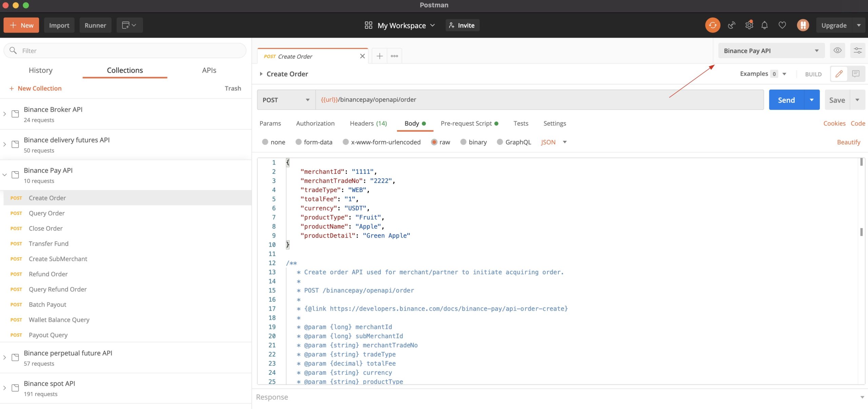868x409 pixels.
Task: Open the capture requests satellite icon
Action: click(731, 25)
